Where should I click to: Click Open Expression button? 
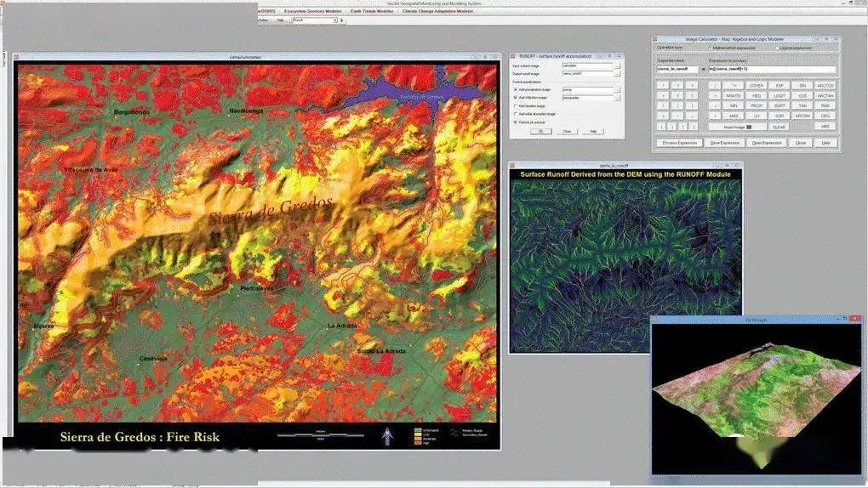pyautogui.click(x=767, y=143)
